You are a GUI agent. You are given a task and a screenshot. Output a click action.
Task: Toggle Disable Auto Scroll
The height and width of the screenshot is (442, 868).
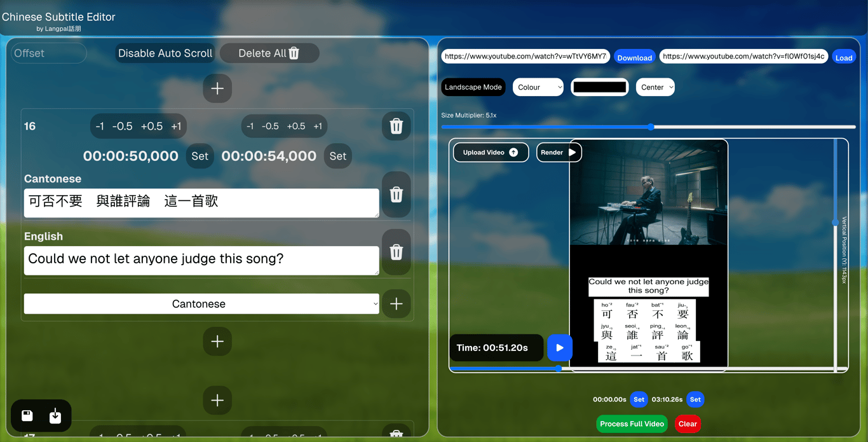[165, 53]
